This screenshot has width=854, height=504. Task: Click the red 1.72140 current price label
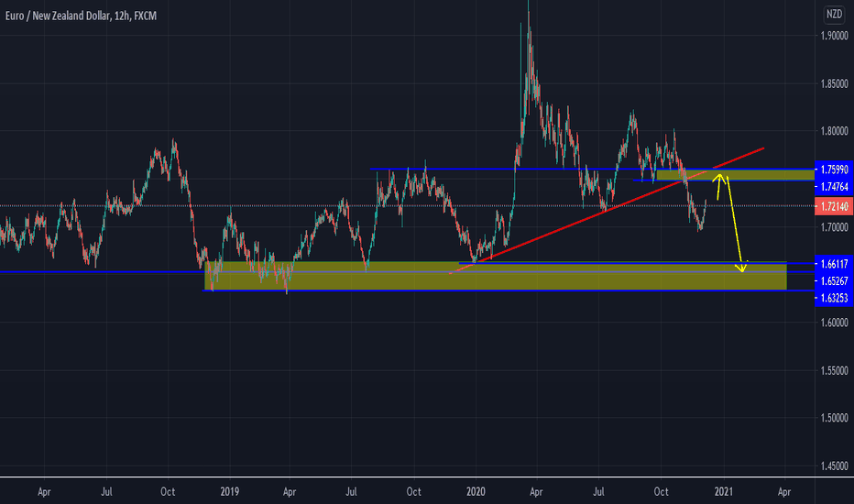[834, 206]
